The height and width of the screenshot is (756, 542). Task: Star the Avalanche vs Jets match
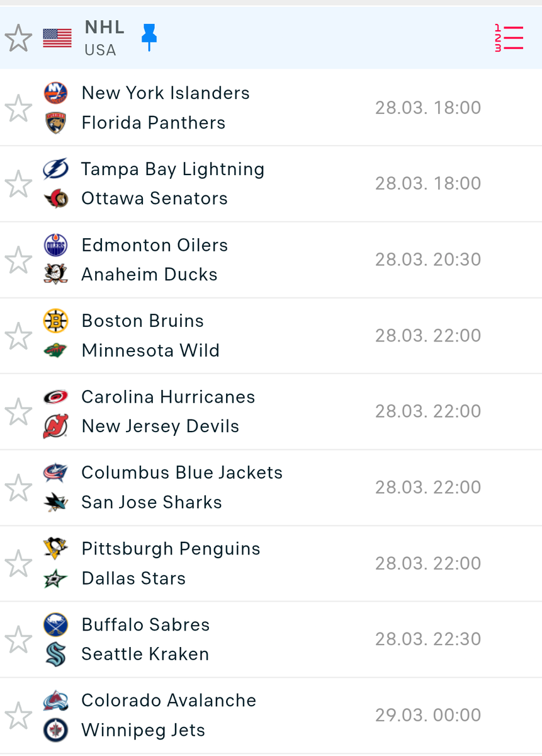[18, 716]
